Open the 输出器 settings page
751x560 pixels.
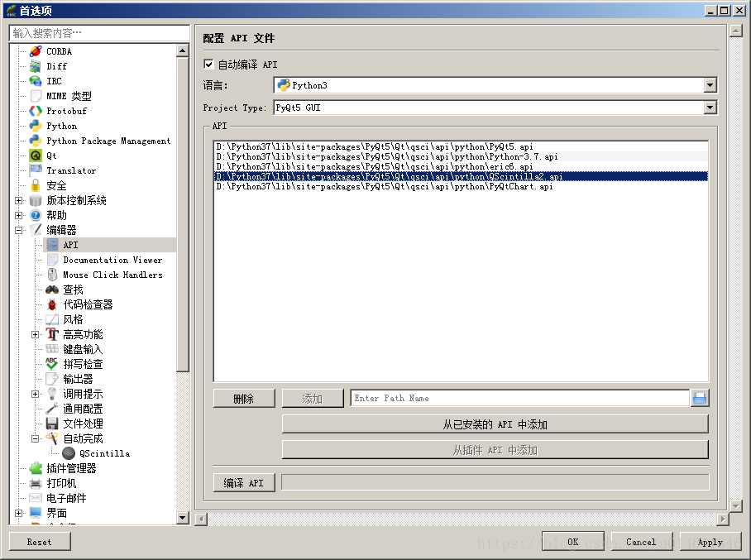point(78,379)
